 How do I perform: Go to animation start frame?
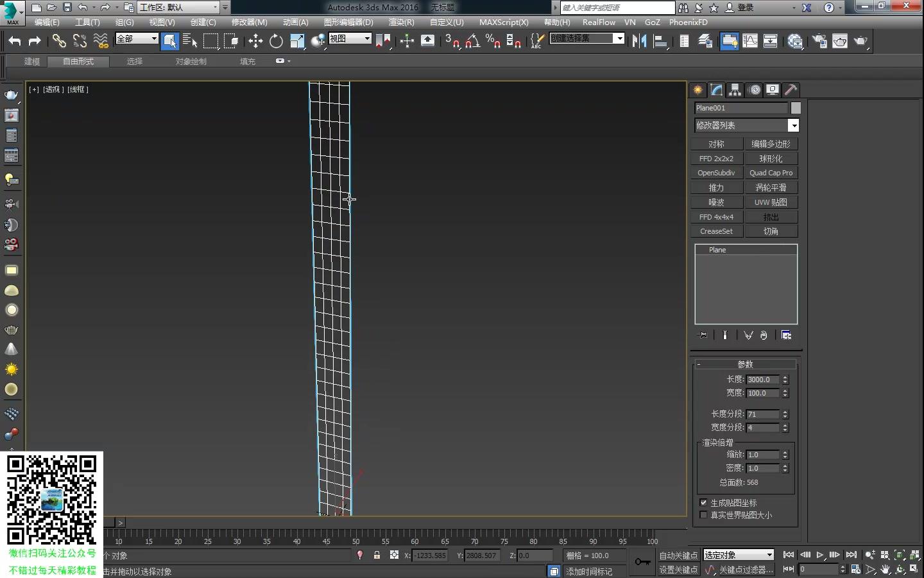pos(789,555)
